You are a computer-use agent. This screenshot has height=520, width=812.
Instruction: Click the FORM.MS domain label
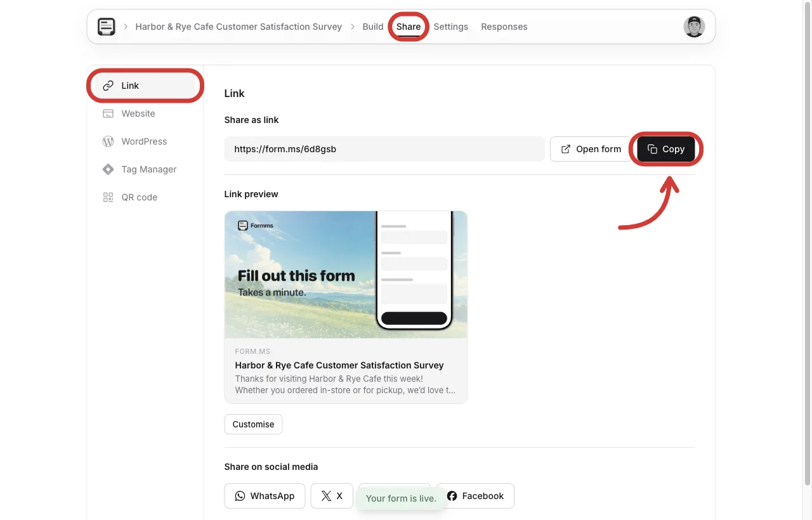pos(252,351)
